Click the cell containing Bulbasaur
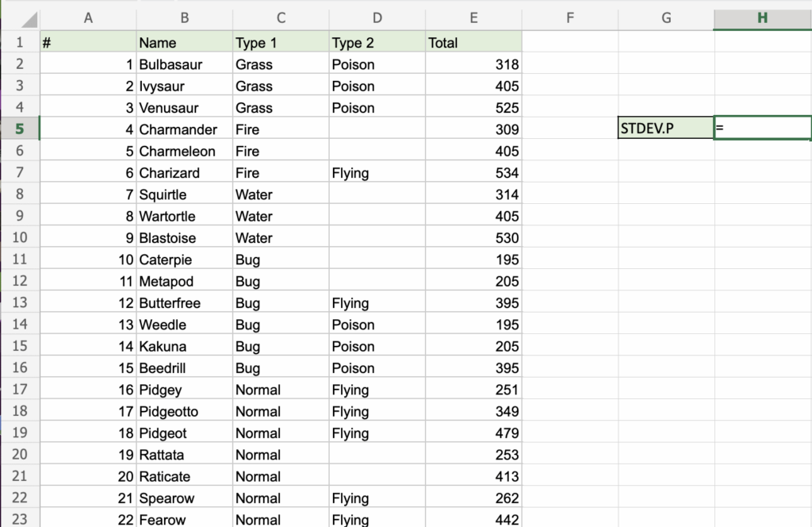Screen dimensions: 812x527 (x=184, y=64)
